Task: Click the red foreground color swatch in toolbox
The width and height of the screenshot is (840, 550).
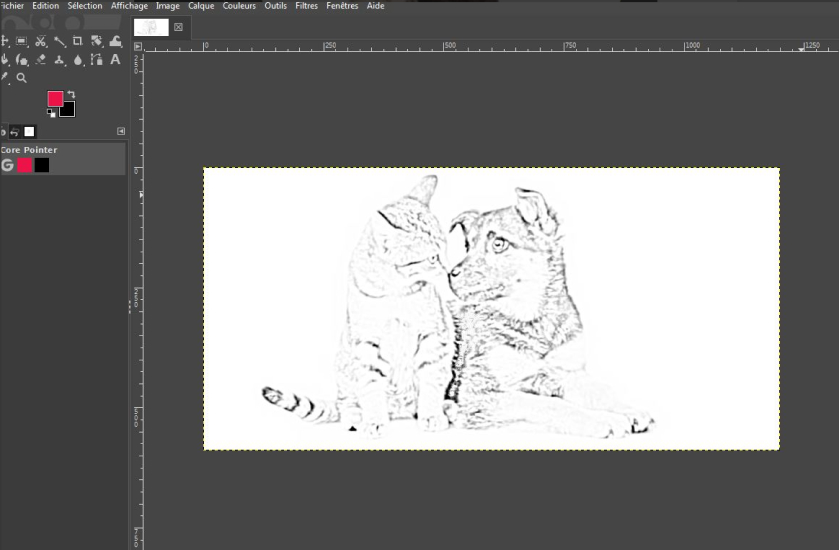Action: click(x=55, y=98)
